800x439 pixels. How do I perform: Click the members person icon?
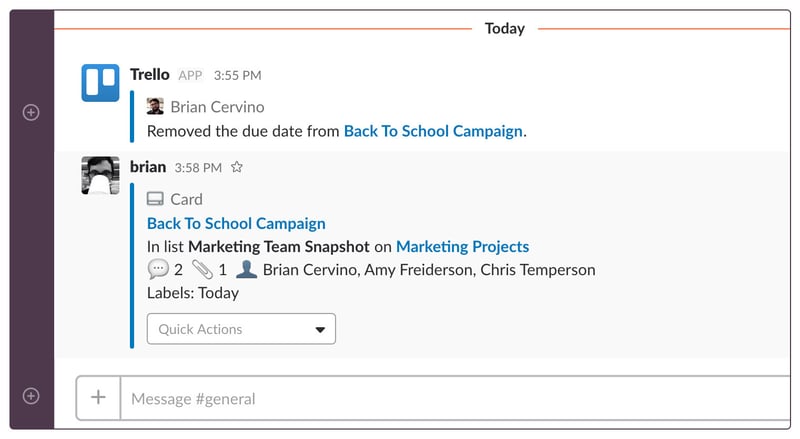click(246, 269)
